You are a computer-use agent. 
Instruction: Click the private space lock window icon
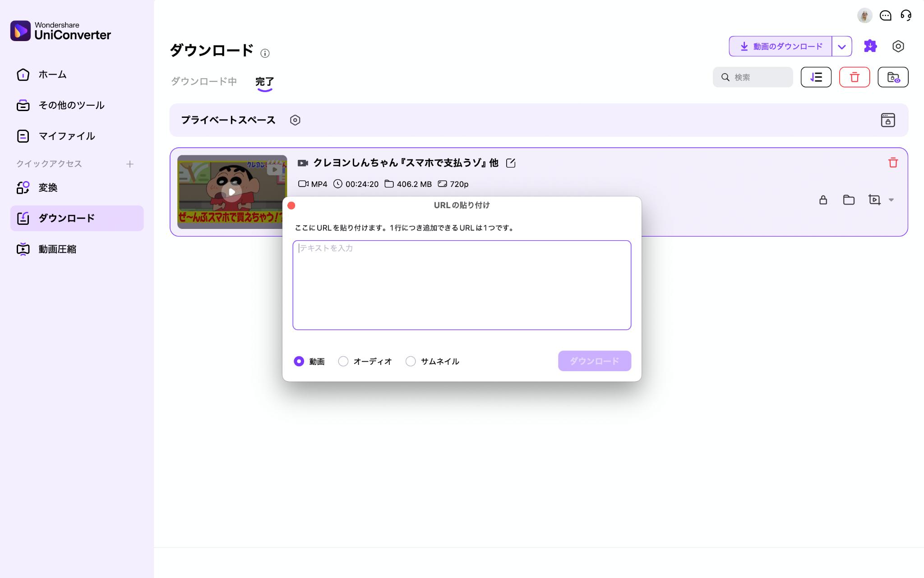click(887, 120)
